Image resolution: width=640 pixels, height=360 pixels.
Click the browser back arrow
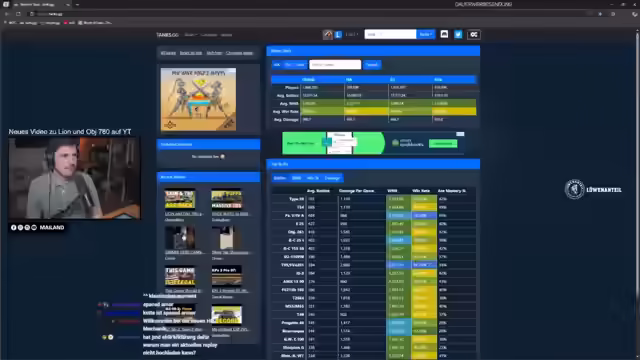7,14
